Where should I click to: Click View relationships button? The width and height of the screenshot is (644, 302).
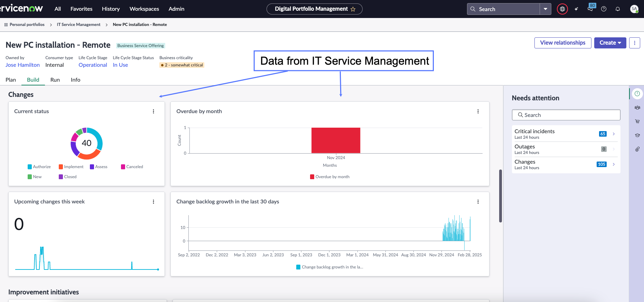[x=563, y=43]
